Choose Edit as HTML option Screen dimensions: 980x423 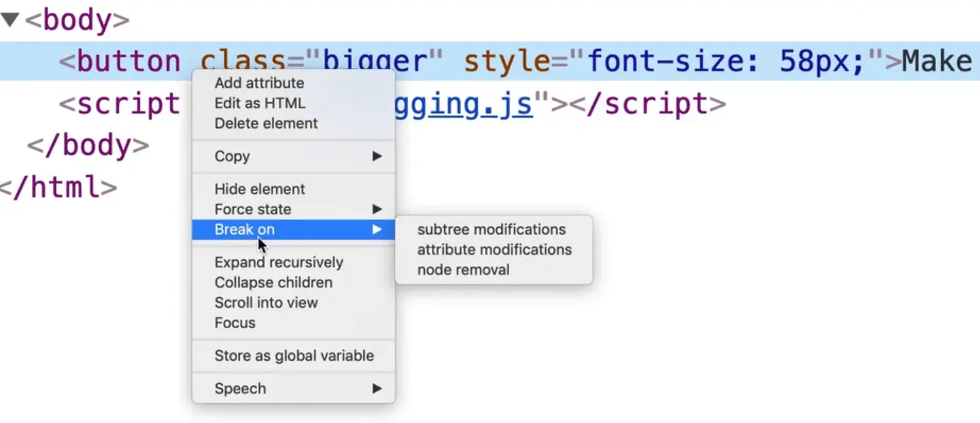click(260, 103)
